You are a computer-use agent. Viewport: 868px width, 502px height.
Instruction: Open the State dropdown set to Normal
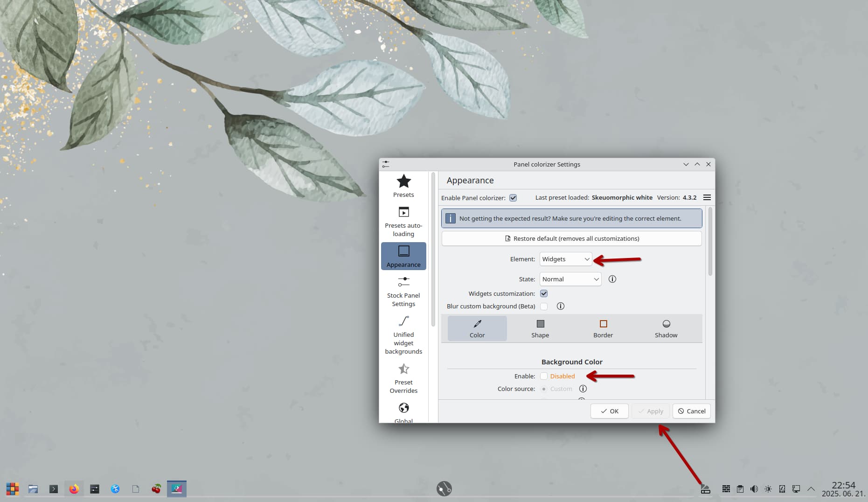(570, 279)
